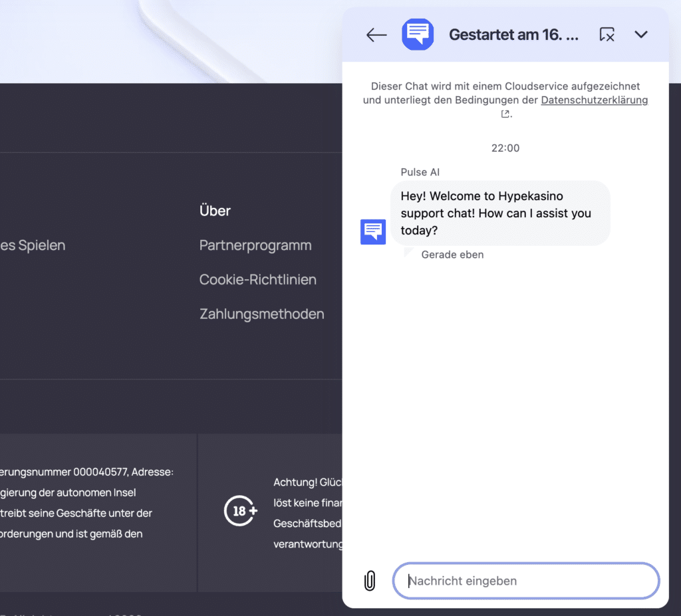Screen dimensions: 681x616
Task: Open the Cookie-Richtlinien link
Action: point(257,279)
